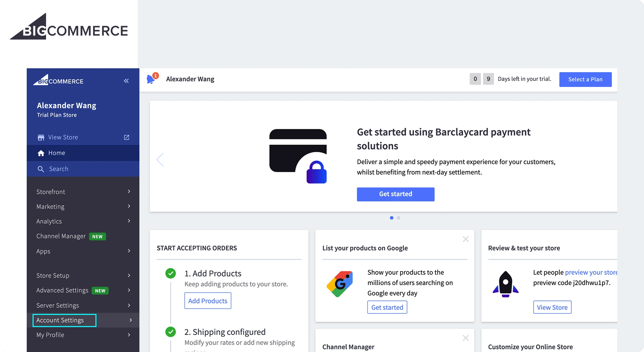Click the Select a Plan button
Screen dimensions: 644x352
(585, 79)
